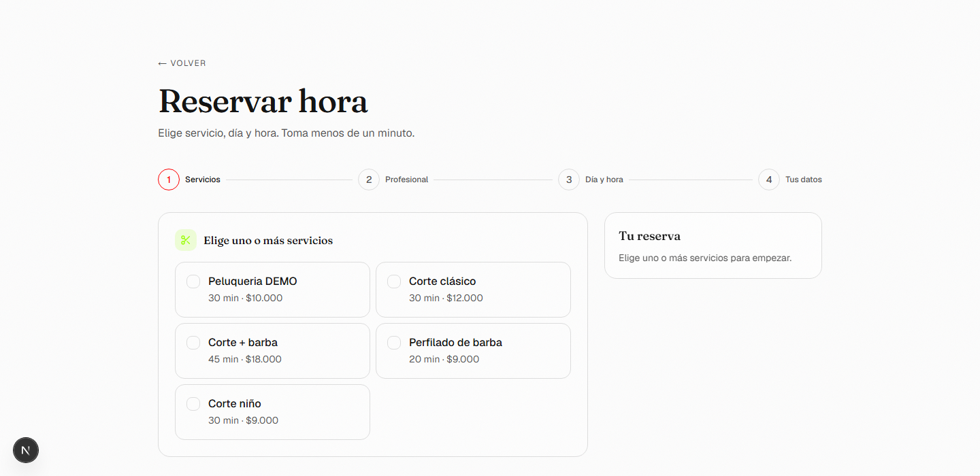
Task: Check the Peluqueria DEMO service checkbox
Action: pos(193,282)
